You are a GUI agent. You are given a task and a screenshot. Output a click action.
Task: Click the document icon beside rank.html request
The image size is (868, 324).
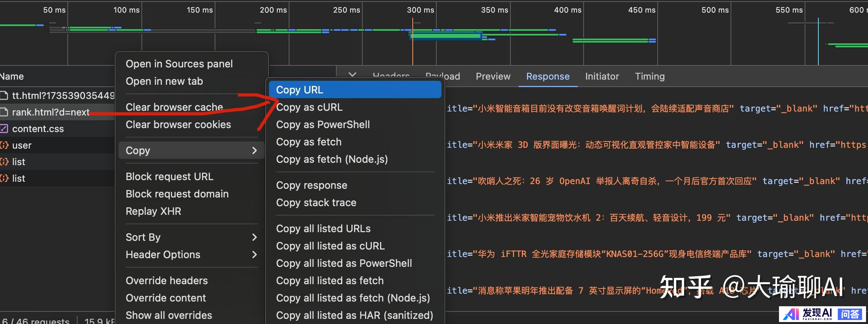click(x=4, y=112)
